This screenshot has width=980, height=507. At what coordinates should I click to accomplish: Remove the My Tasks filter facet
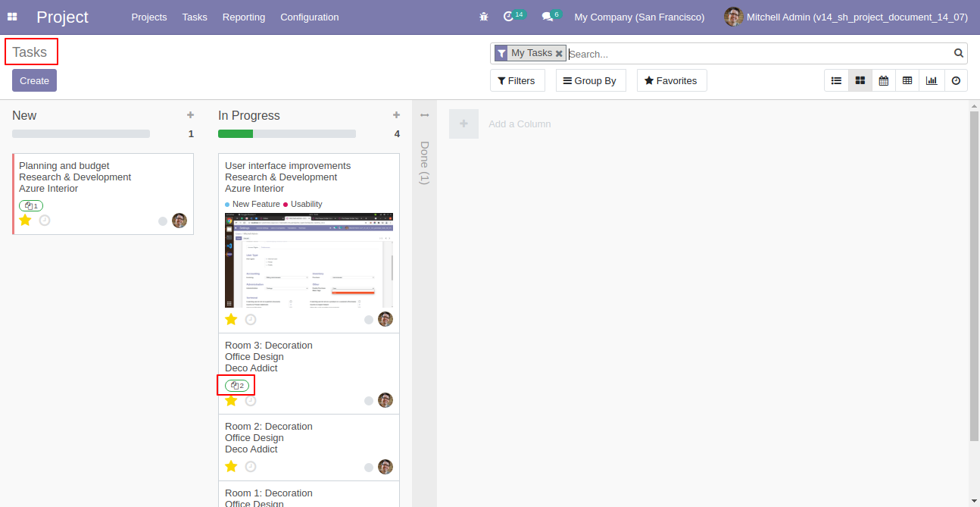(559, 53)
